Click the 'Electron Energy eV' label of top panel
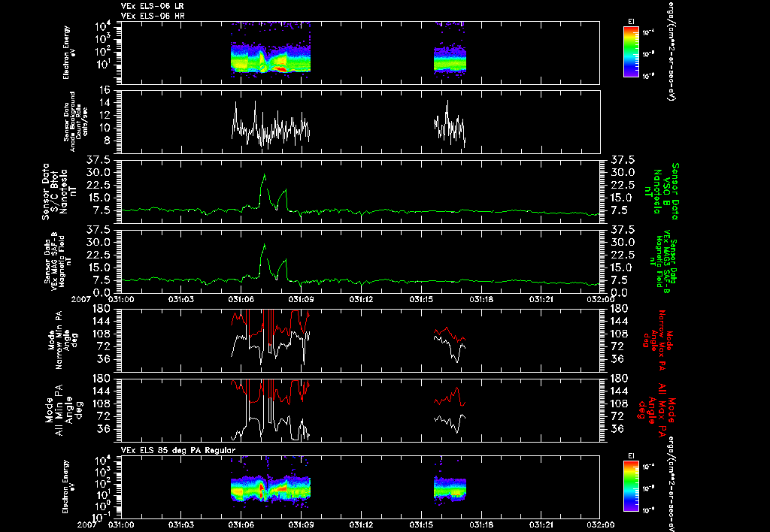This screenshot has width=770, height=532. pyautogui.click(x=68, y=53)
